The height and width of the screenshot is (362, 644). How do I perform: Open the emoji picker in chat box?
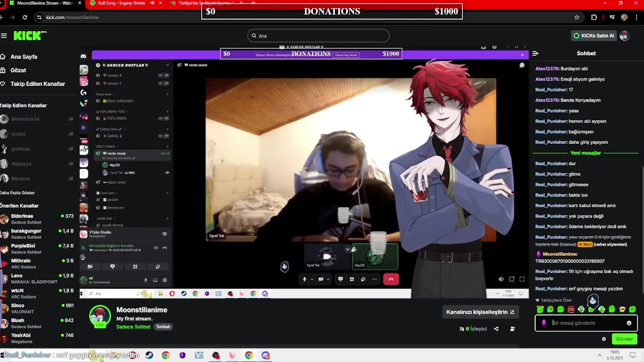tap(629, 323)
